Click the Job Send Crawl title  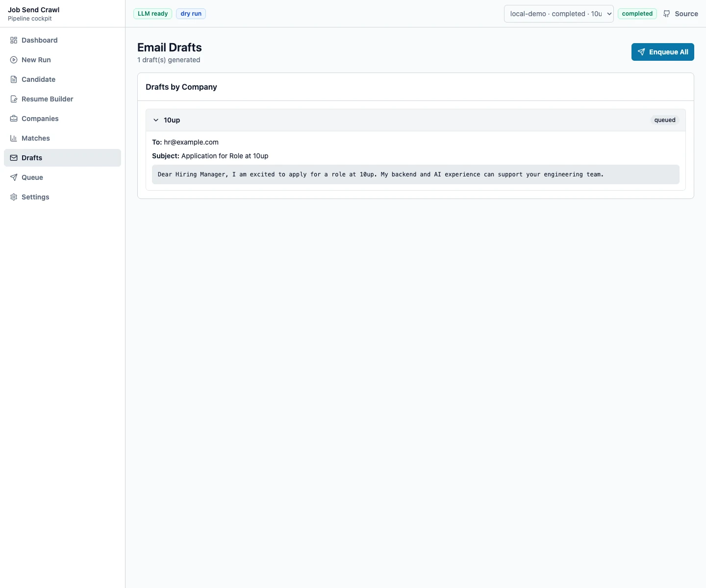coord(34,10)
